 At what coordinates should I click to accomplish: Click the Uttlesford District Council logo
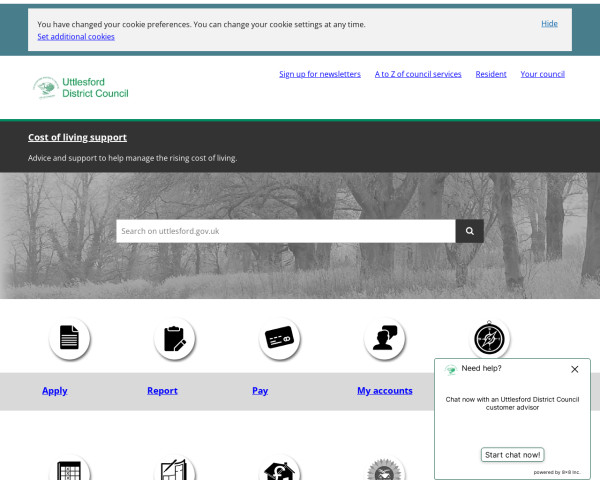pos(80,88)
